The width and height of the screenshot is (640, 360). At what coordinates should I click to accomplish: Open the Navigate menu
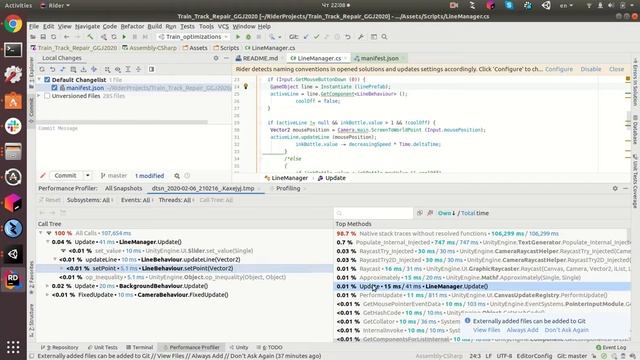click(x=87, y=27)
